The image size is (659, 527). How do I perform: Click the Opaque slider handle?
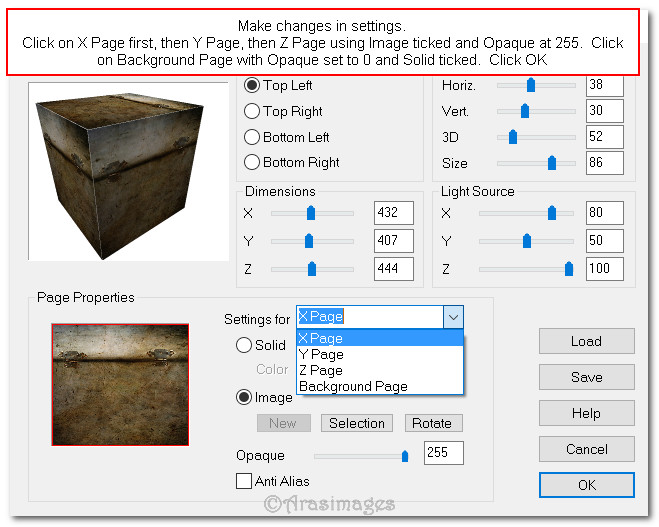point(405,456)
